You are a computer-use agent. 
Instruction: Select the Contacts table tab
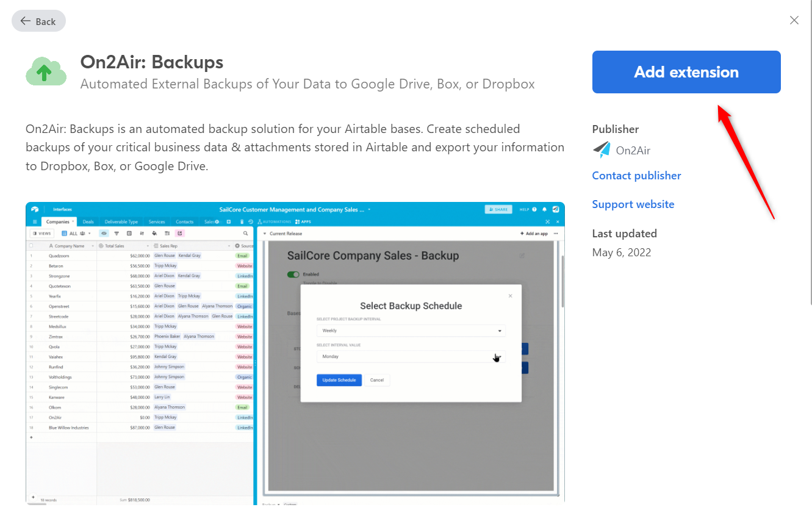(x=184, y=222)
